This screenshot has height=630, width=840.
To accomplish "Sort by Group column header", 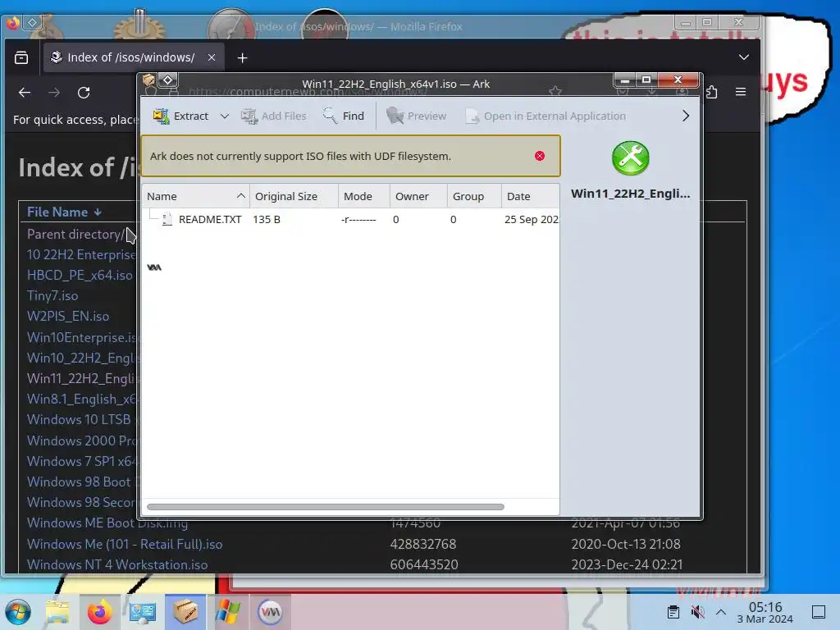I will [x=474, y=196].
